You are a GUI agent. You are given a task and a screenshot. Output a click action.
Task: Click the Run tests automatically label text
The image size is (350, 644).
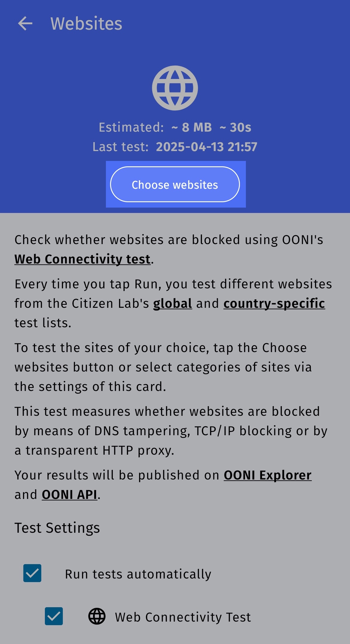138,574
